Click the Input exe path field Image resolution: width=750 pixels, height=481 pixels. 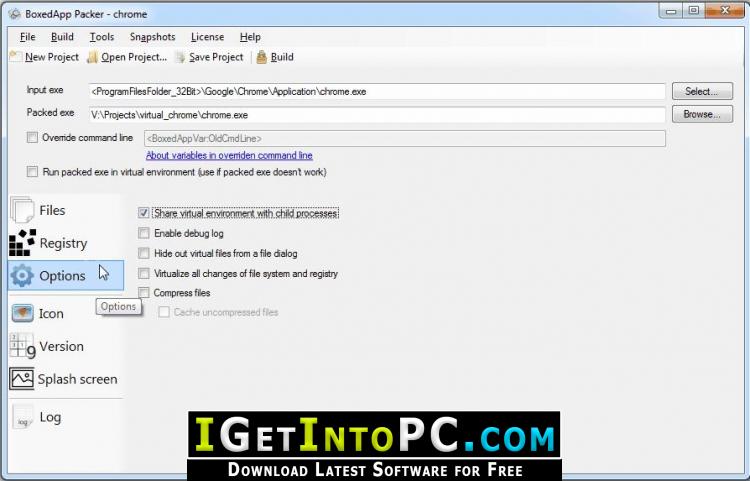(x=377, y=91)
